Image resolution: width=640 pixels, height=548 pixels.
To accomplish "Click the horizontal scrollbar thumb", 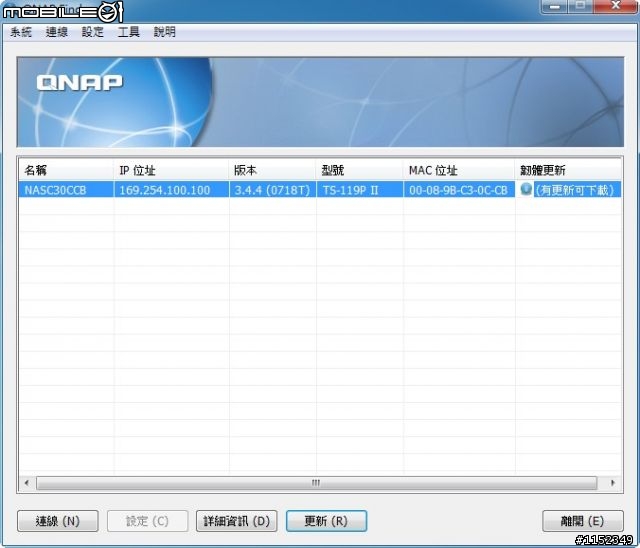I will click(317, 483).
